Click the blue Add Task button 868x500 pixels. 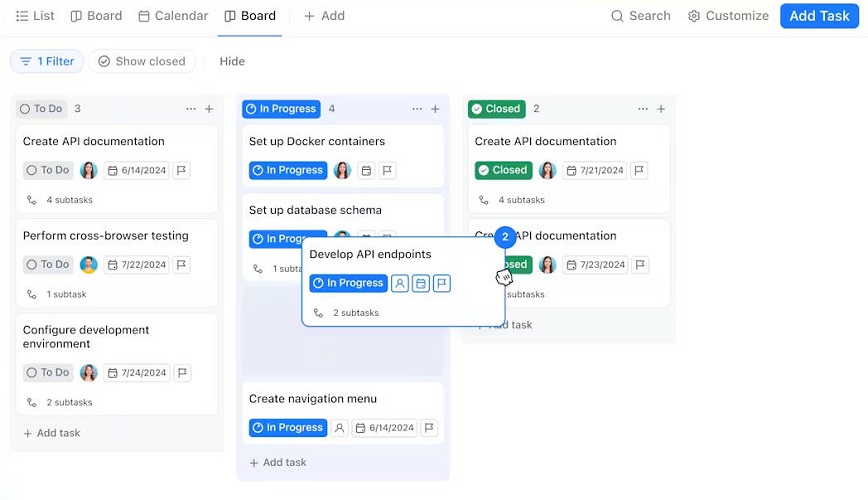[x=819, y=16]
